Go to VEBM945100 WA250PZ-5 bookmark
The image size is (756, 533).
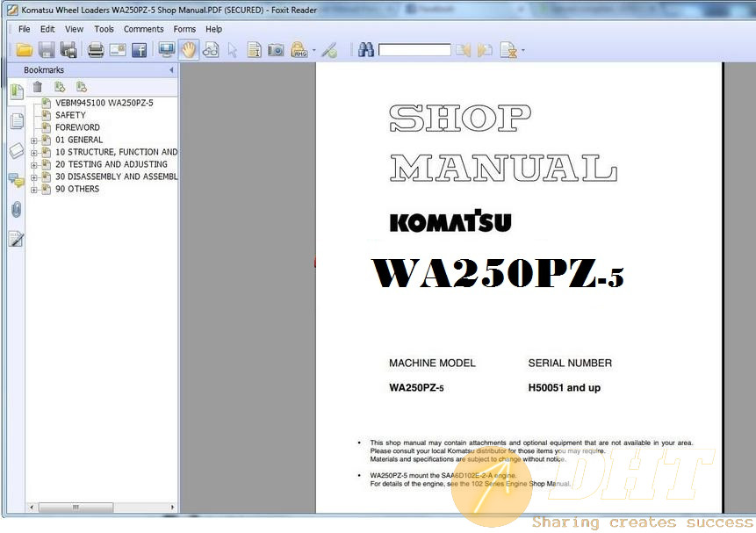(x=104, y=103)
